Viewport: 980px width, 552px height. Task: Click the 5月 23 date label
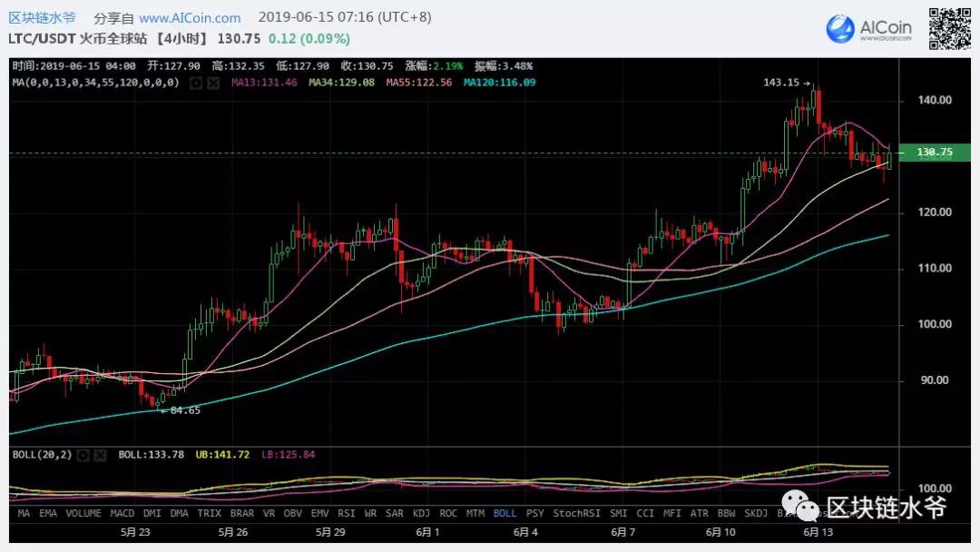135,533
